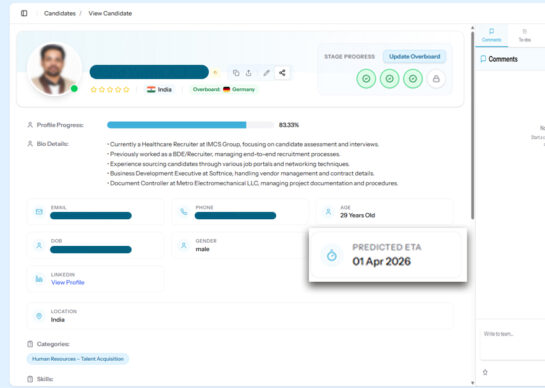Click the scrollbar up arrow
545x388 pixels.
click(x=472, y=27)
